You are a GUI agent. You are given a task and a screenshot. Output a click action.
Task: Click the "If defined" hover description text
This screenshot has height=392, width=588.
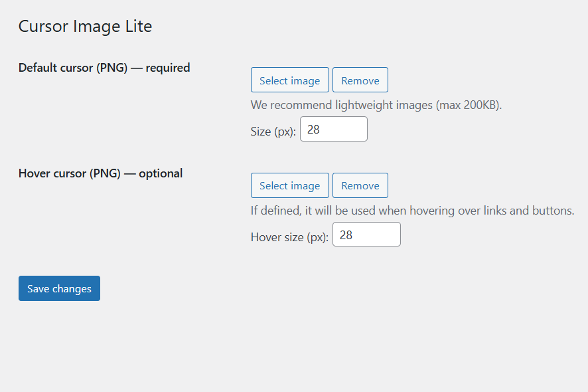pyautogui.click(x=412, y=211)
